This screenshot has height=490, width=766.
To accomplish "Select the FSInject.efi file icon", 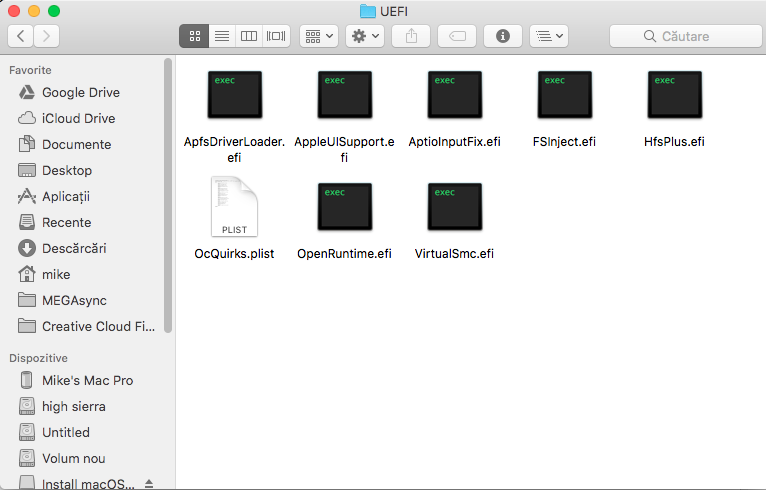I will pyautogui.click(x=564, y=95).
